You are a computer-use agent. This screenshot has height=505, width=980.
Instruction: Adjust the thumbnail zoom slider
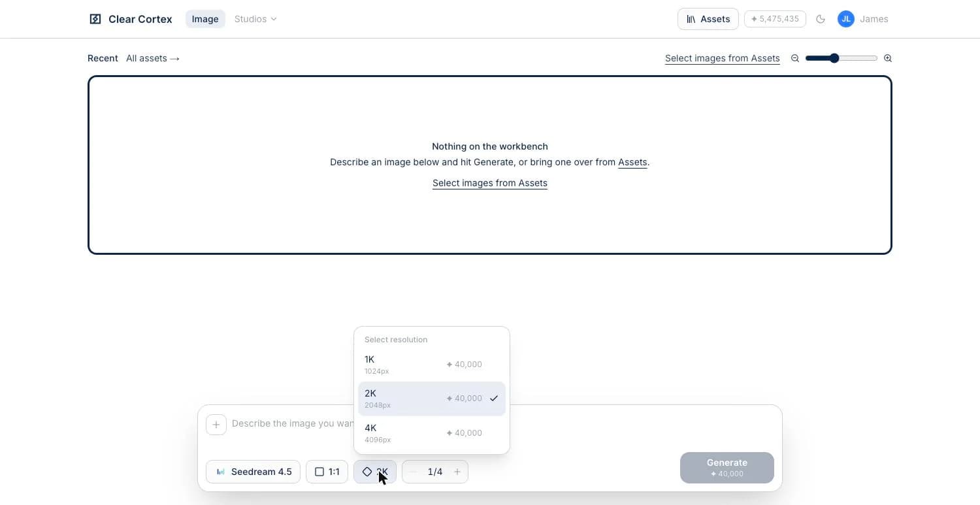coord(841,58)
